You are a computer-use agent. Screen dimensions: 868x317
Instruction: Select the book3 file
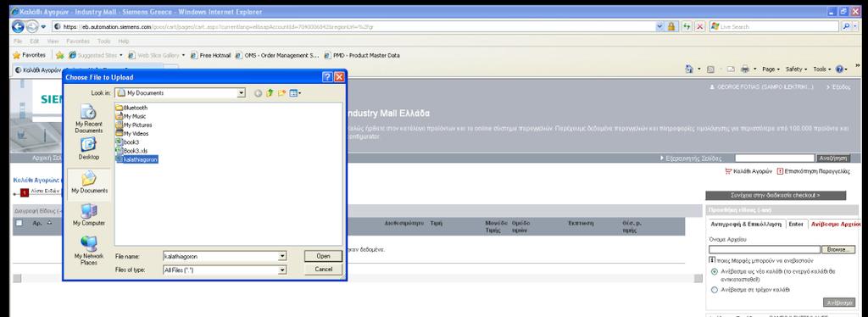pyautogui.click(x=127, y=142)
